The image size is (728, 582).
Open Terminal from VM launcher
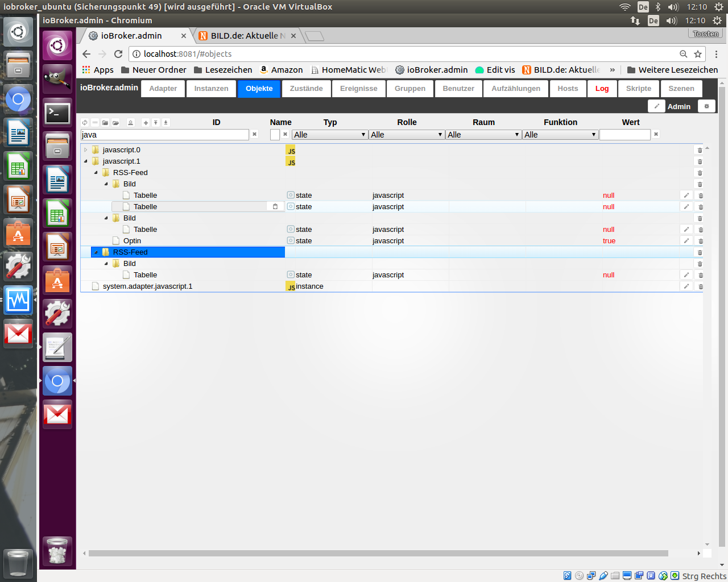coord(57,113)
